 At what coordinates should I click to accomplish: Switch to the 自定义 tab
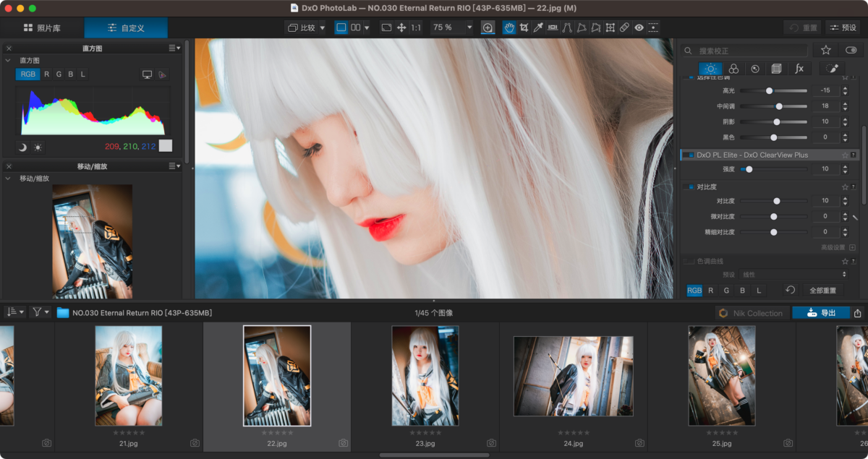[x=126, y=27]
